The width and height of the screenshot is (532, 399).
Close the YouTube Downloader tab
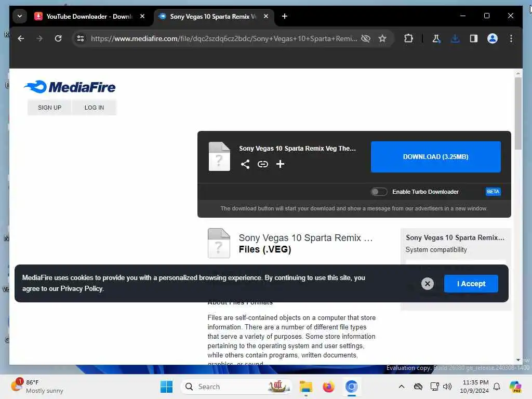point(142,16)
